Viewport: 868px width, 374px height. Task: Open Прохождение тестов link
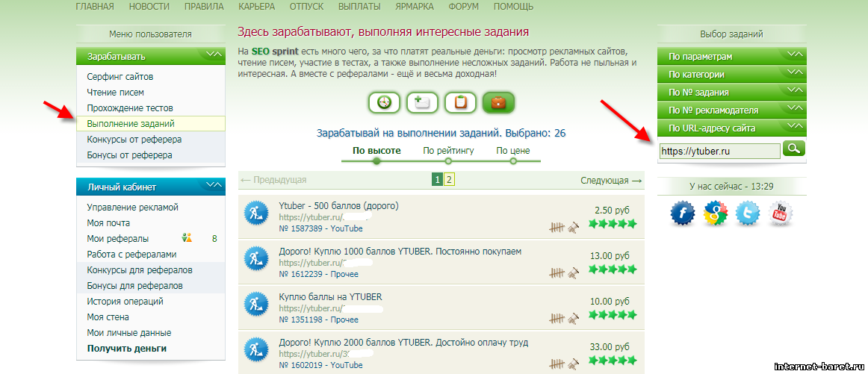(130, 108)
